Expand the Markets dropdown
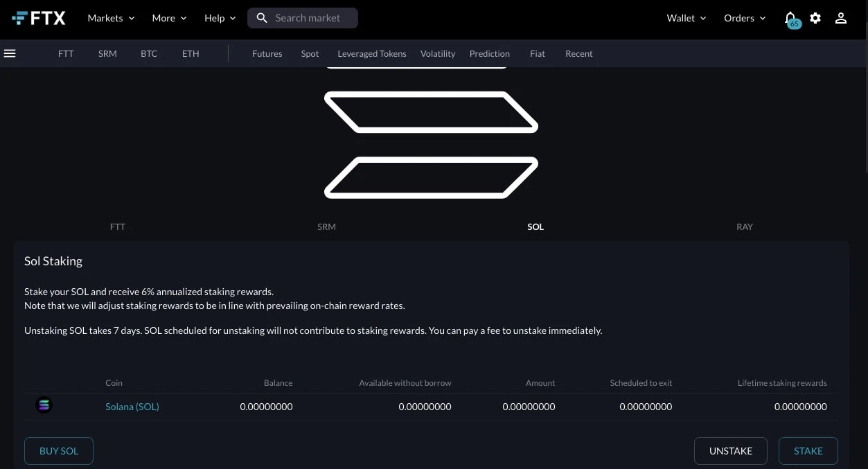 (111, 18)
